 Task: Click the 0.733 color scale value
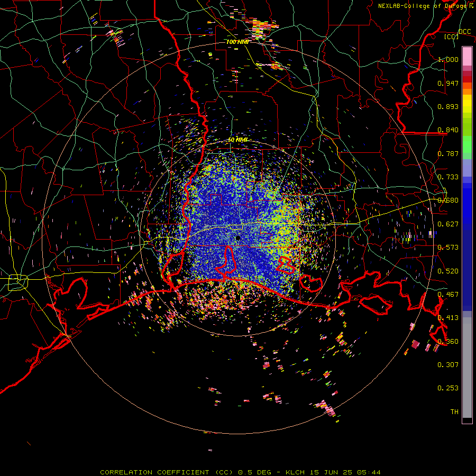(x=448, y=177)
